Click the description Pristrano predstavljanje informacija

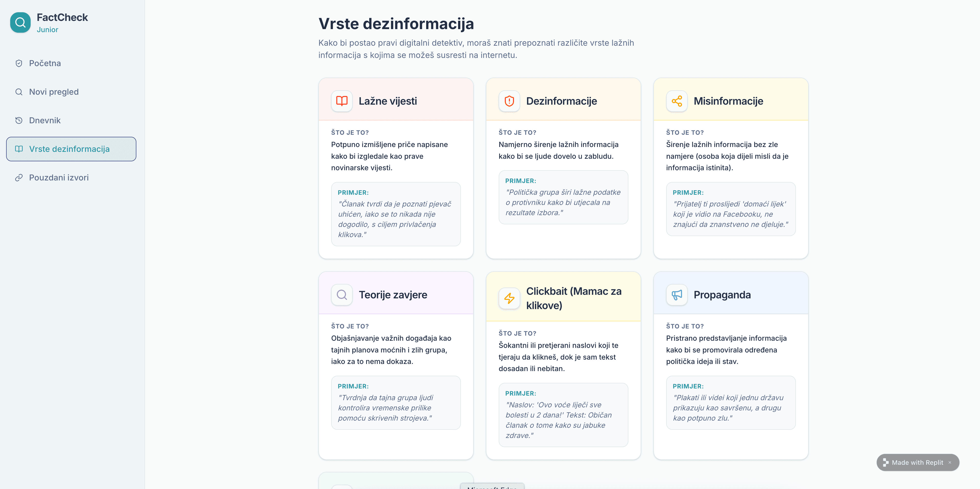click(x=726, y=350)
